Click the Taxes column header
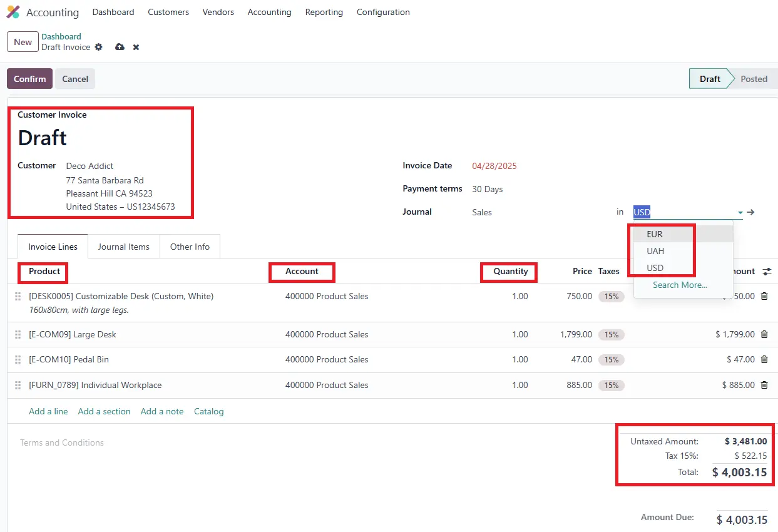This screenshot has height=532, width=778. pos(609,271)
